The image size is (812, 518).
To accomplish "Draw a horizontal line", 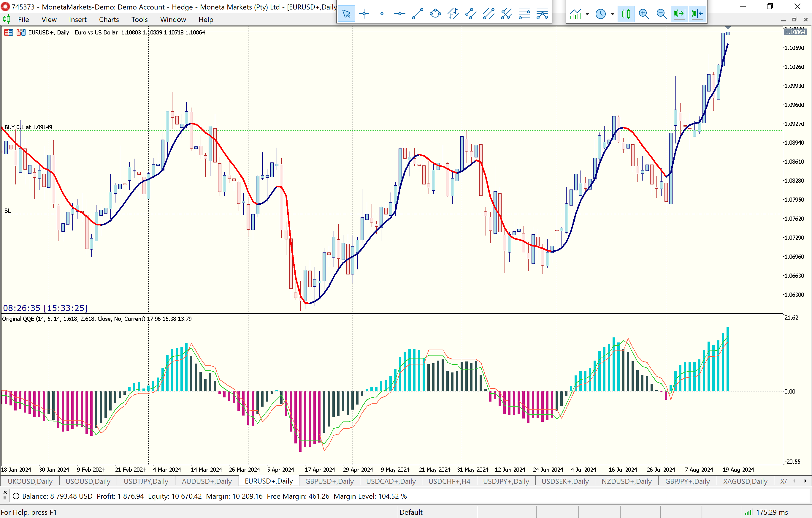I will (x=399, y=14).
